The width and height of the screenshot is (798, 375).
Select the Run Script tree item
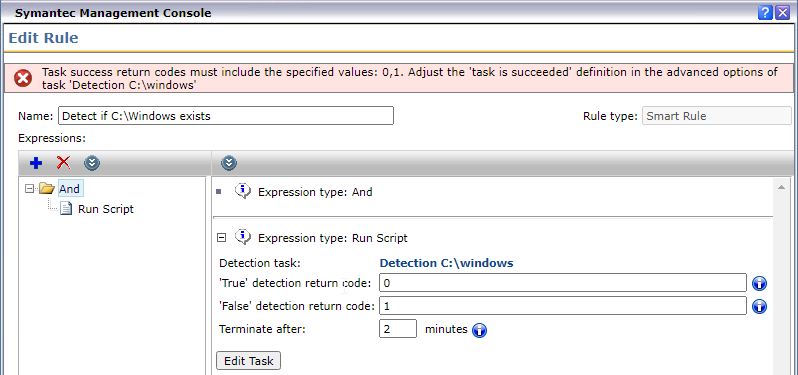point(106,209)
